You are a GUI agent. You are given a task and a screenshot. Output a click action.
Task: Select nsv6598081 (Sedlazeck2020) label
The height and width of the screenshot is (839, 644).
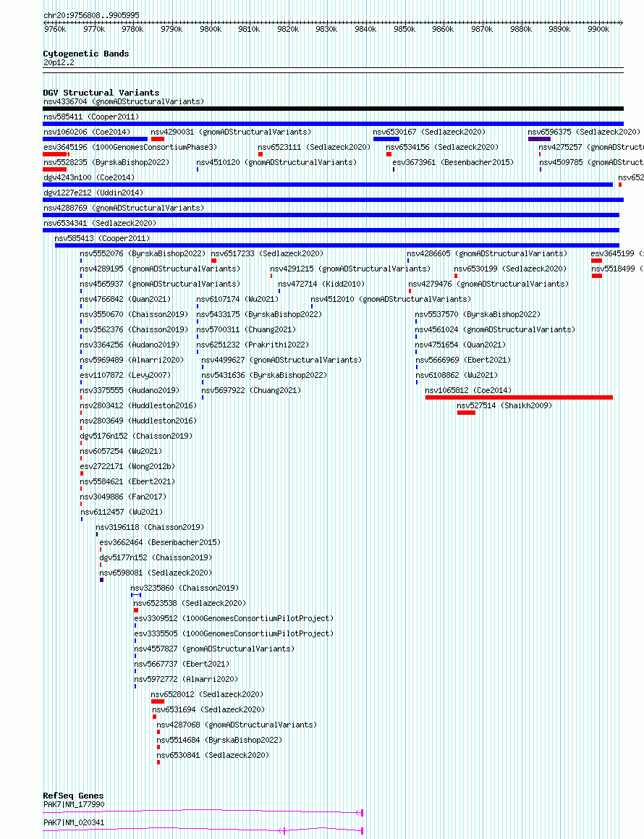[x=156, y=573]
